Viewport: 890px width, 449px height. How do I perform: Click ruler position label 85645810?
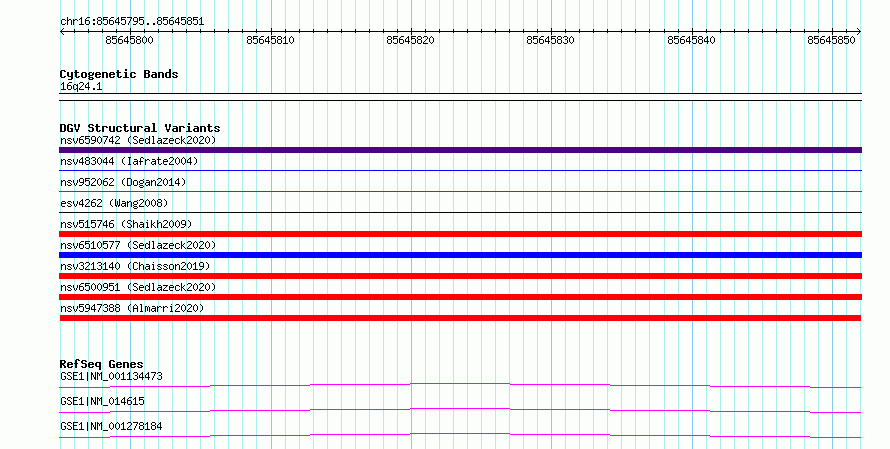270,40
